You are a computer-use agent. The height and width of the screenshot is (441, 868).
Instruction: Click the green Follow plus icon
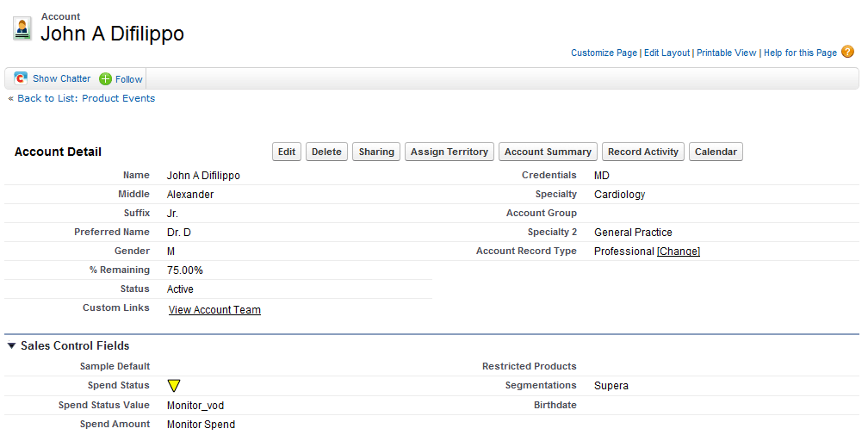click(106, 79)
